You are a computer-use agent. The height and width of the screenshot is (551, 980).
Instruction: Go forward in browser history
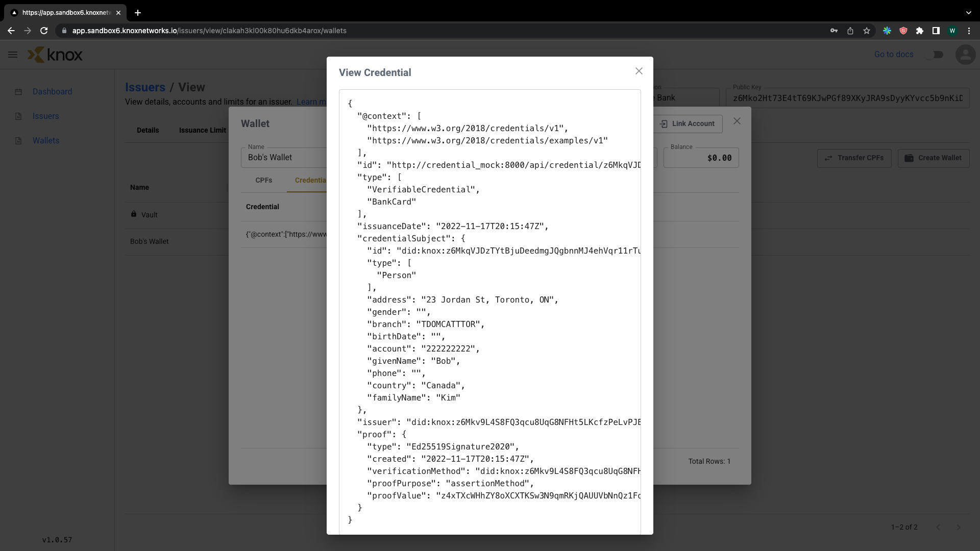[x=28, y=31]
